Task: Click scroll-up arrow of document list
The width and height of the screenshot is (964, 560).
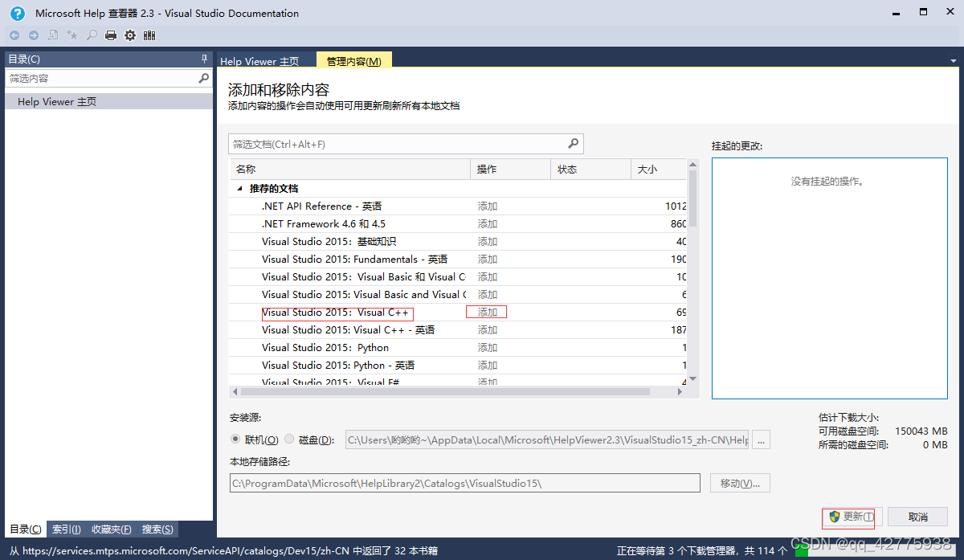Action: pyautogui.click(x=692, y=165)
